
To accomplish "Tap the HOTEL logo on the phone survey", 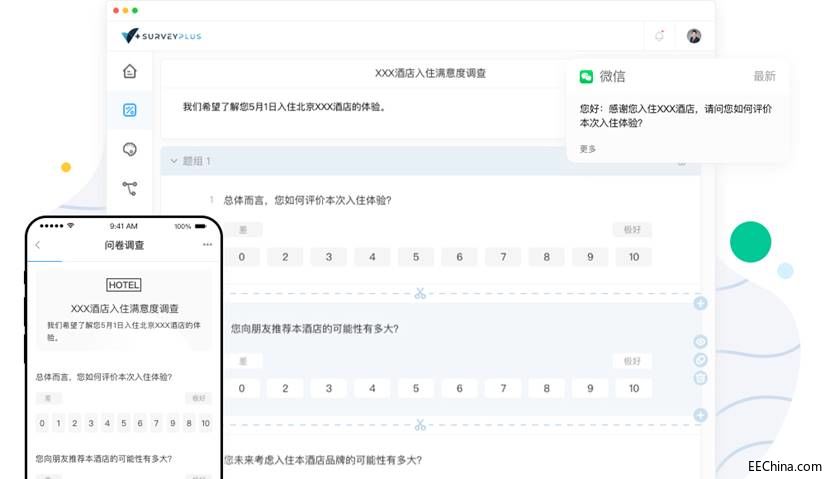I will (x=124, y=285).
